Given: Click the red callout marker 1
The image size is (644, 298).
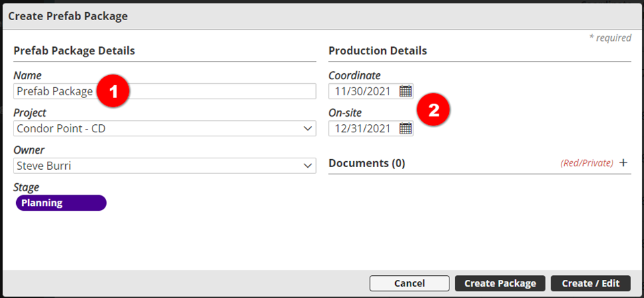Looking at the screenshot, I should coord(113,92).
